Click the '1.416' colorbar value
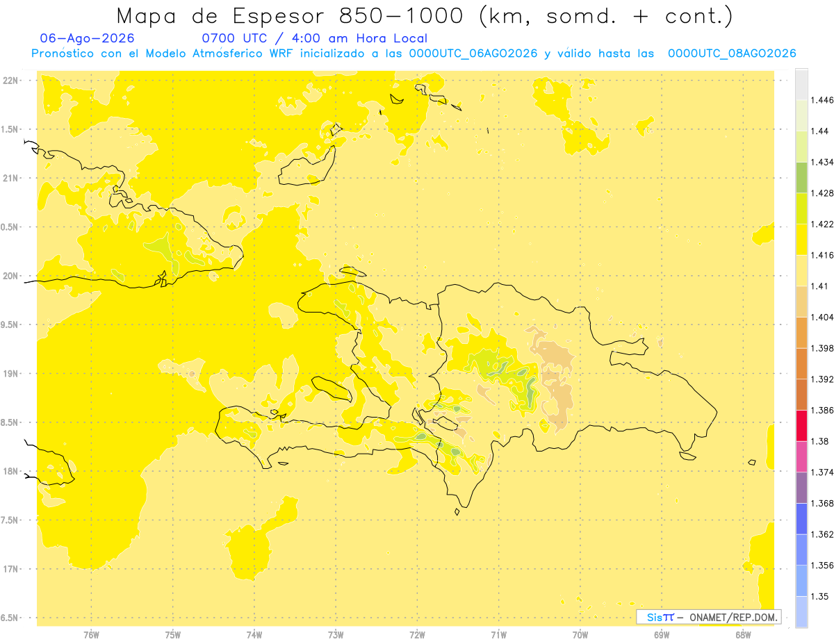The image size is (834, 644). pyautogui.click(x=822, y=255)
